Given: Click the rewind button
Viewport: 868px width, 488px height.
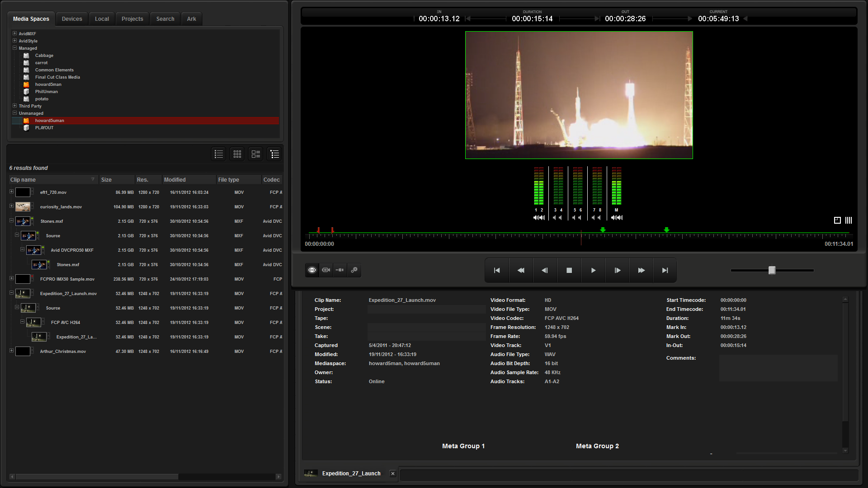Looking at the screenshot, I should [521, 270].
